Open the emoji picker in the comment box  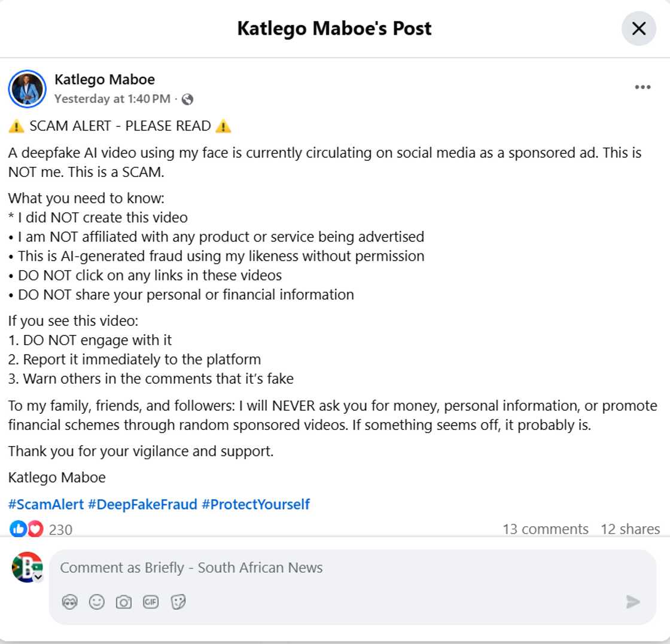[x=96, y=602]
